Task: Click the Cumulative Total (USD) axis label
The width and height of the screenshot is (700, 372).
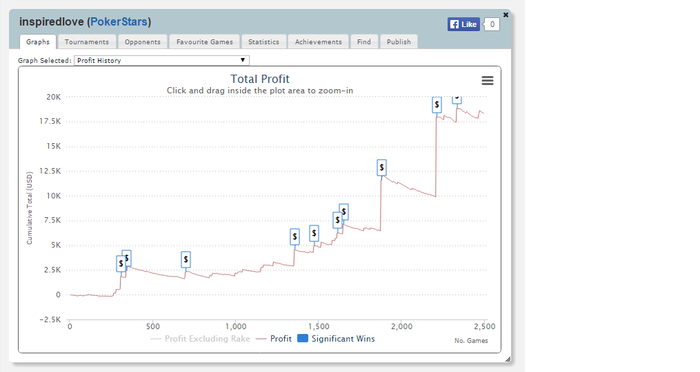Action: click(29, 208)
